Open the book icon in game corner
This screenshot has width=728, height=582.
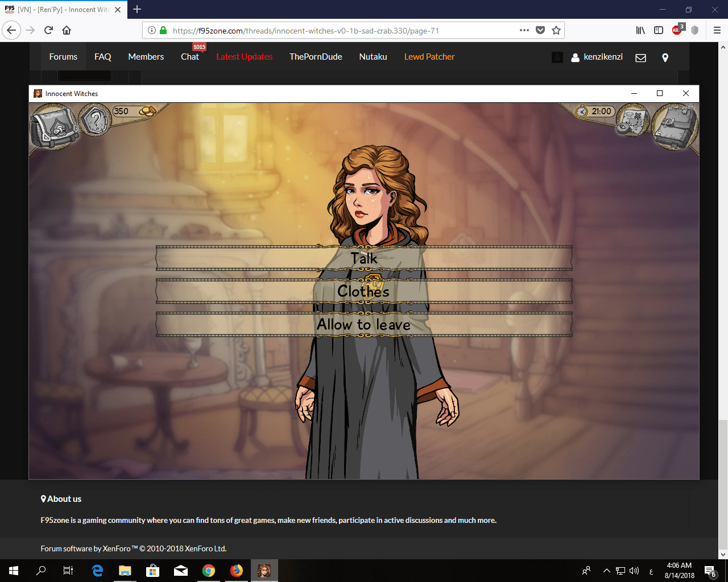(x=675, y=127)
